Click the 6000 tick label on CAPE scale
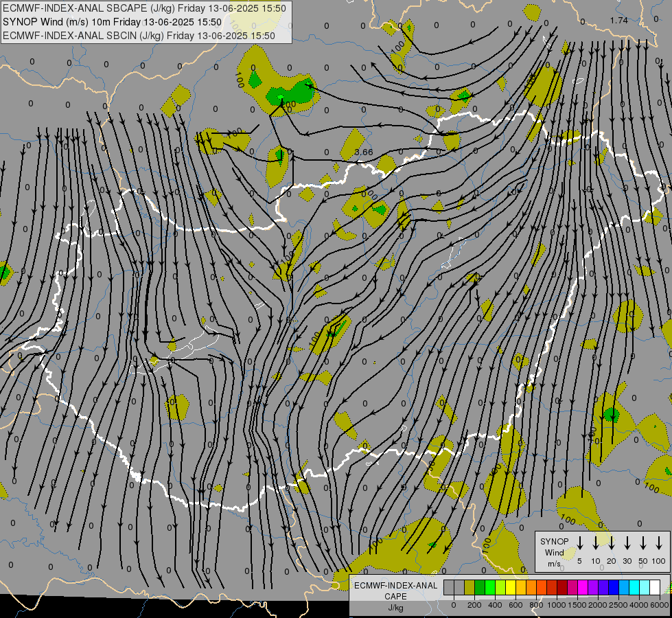 (x=660, y=605)
